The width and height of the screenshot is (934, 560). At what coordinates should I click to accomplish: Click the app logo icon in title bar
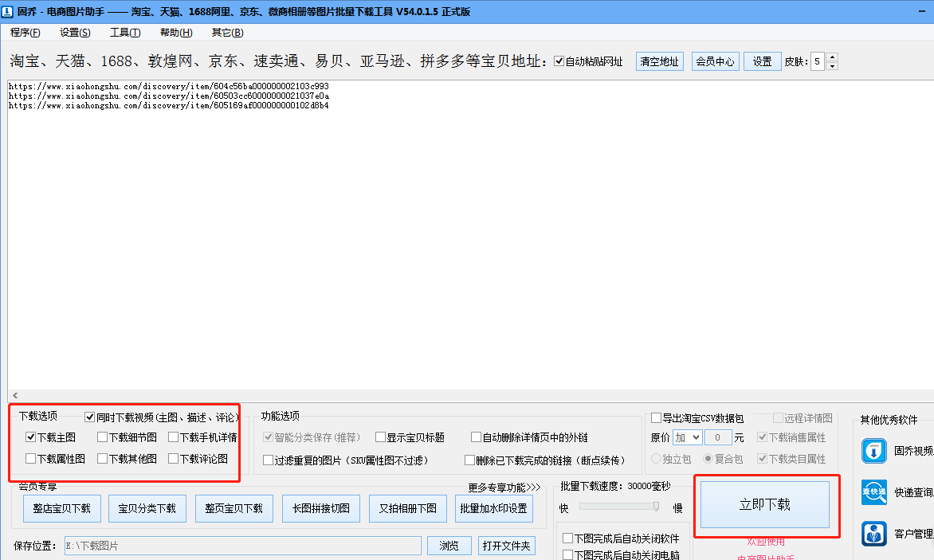[7, 11]
